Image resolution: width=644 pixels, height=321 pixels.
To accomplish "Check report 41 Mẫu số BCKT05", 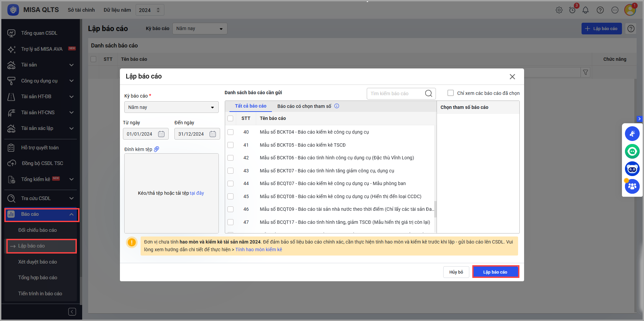I will point(230,145).
